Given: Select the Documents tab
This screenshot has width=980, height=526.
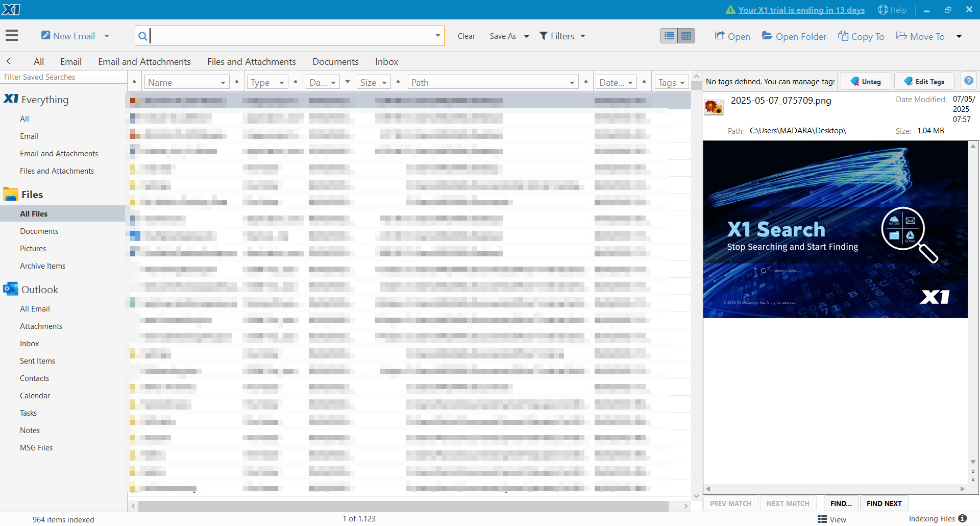Looking at the screenshot, I should click(x=335, y=61).
